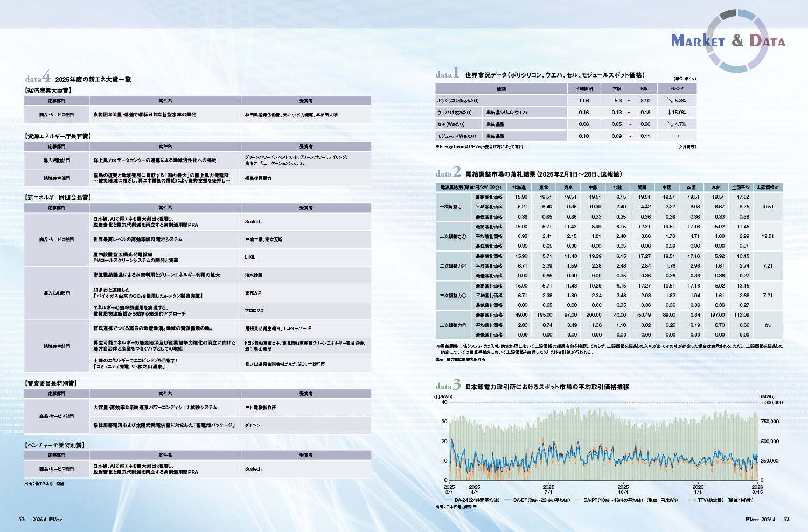808x532 pixels.
Task: Click the 【審査委員長特別賞】 section heading
Action: [51, 383]
